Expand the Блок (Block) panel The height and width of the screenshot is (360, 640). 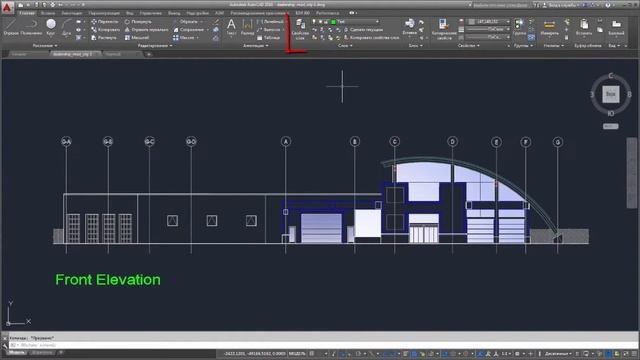tap(416, 46)
